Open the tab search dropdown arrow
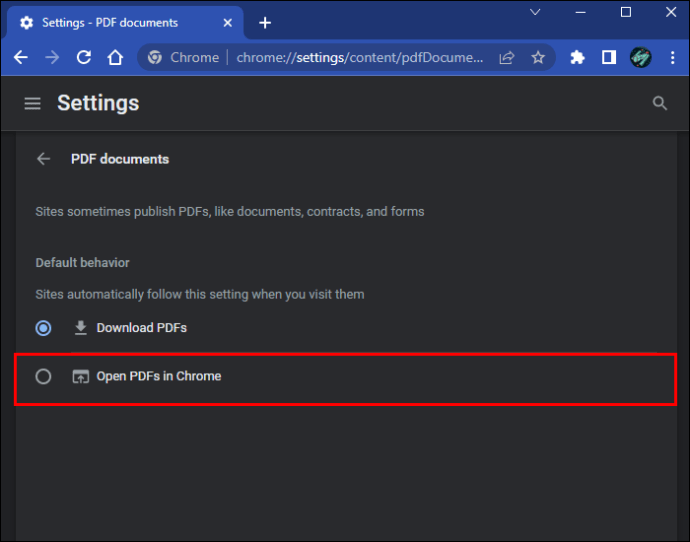 535,12
